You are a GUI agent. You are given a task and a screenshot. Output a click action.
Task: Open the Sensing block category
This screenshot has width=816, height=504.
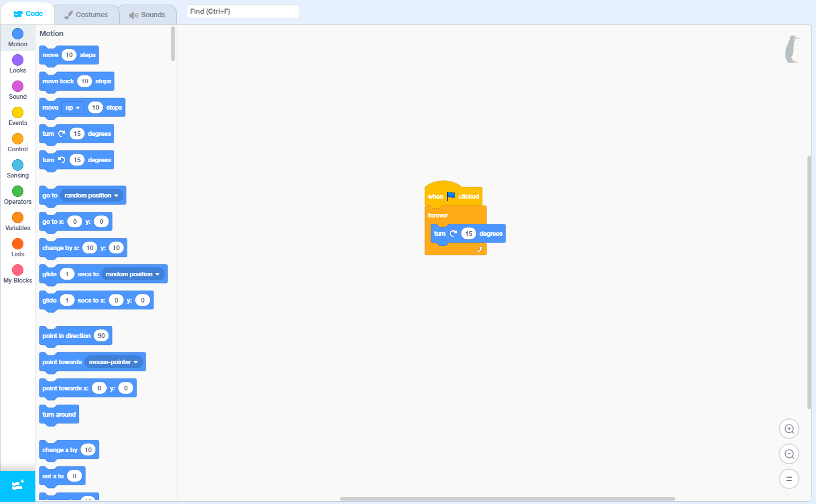(17, 168)
